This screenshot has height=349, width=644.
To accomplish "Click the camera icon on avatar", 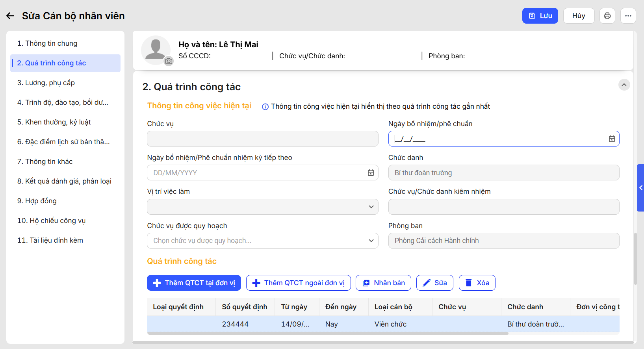I will (169, 61).
